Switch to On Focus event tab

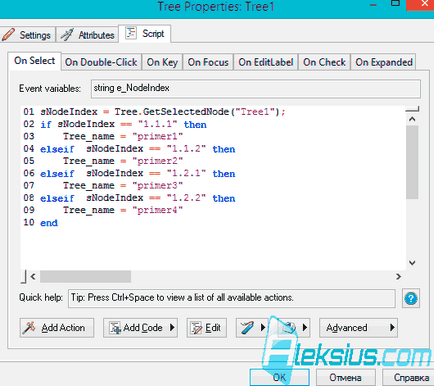pos(208,62)
